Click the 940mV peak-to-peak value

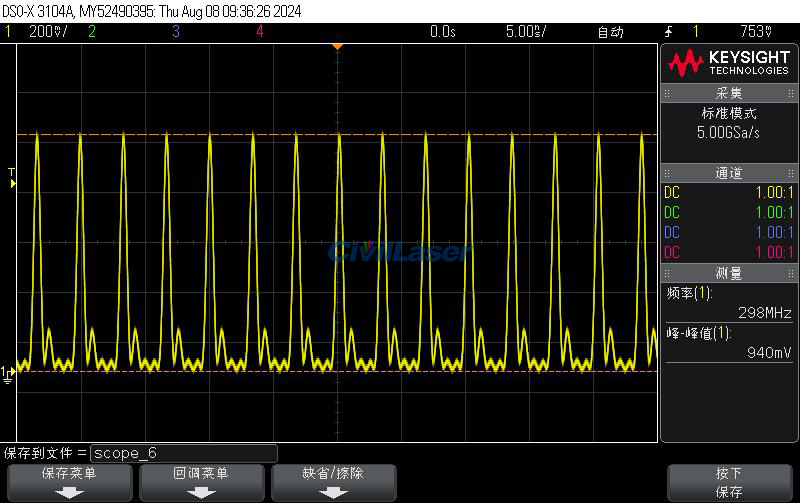pos(769,353)
